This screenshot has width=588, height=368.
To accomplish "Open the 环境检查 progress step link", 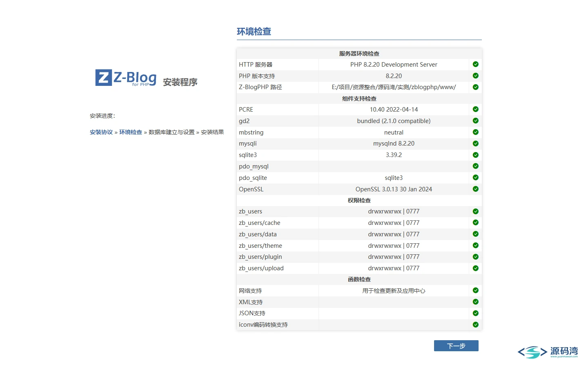I will 131,132.
